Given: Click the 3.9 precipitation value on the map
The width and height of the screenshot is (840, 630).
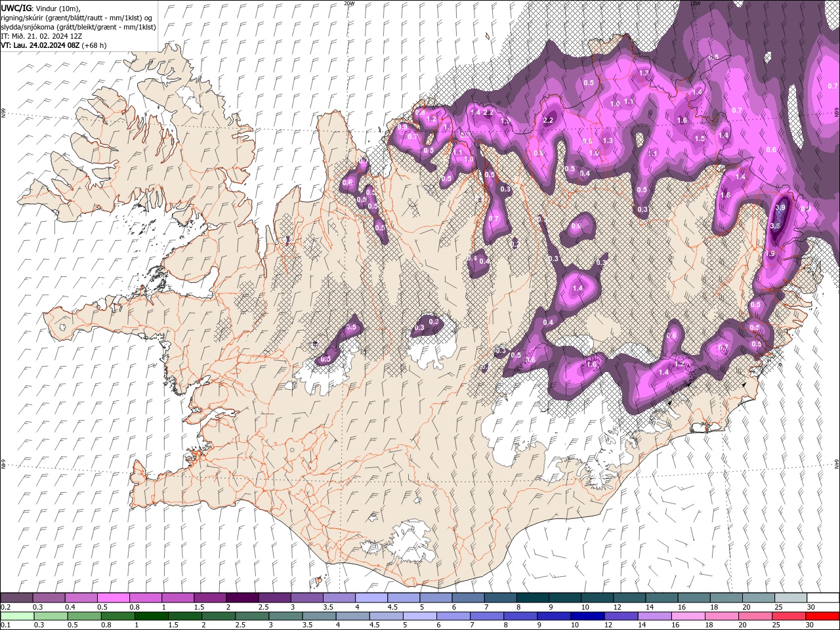Looking at the screenshot, I should click(x=780, y=207).
